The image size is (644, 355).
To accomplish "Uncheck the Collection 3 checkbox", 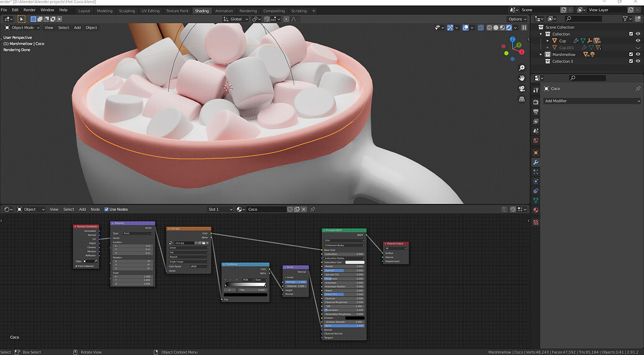I will pyautogui.click(x=631, y=61).
